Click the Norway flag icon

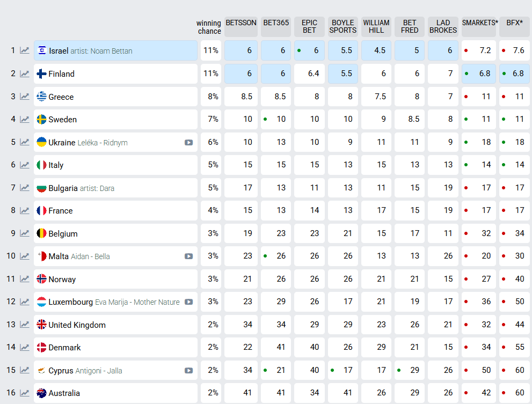(41, 279)
